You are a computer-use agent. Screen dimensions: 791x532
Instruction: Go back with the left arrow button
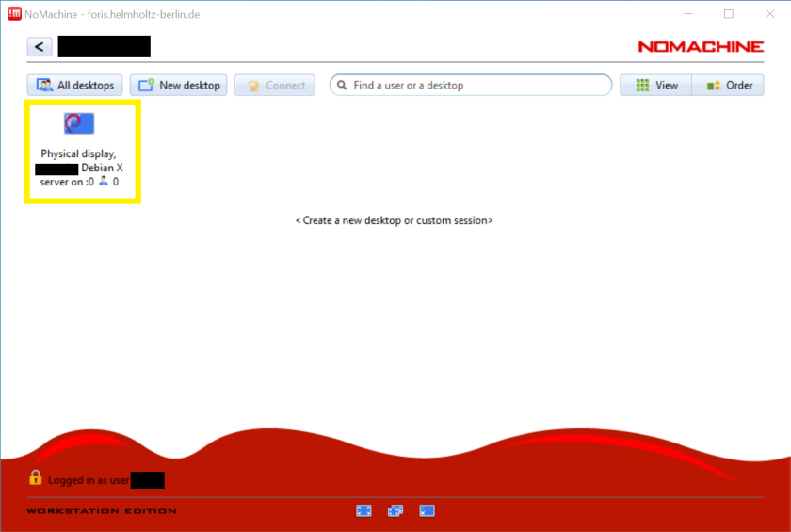[x=40, y=47]
